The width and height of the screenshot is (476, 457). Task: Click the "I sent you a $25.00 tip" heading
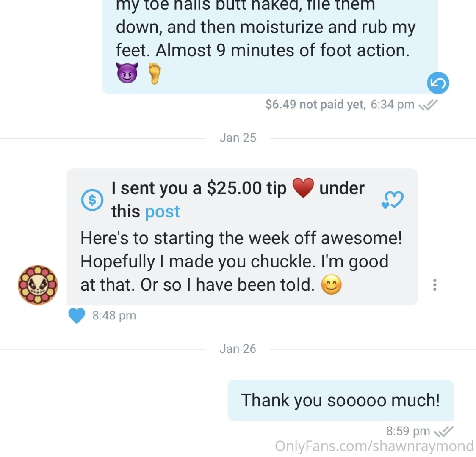click(x=199, y=188)
